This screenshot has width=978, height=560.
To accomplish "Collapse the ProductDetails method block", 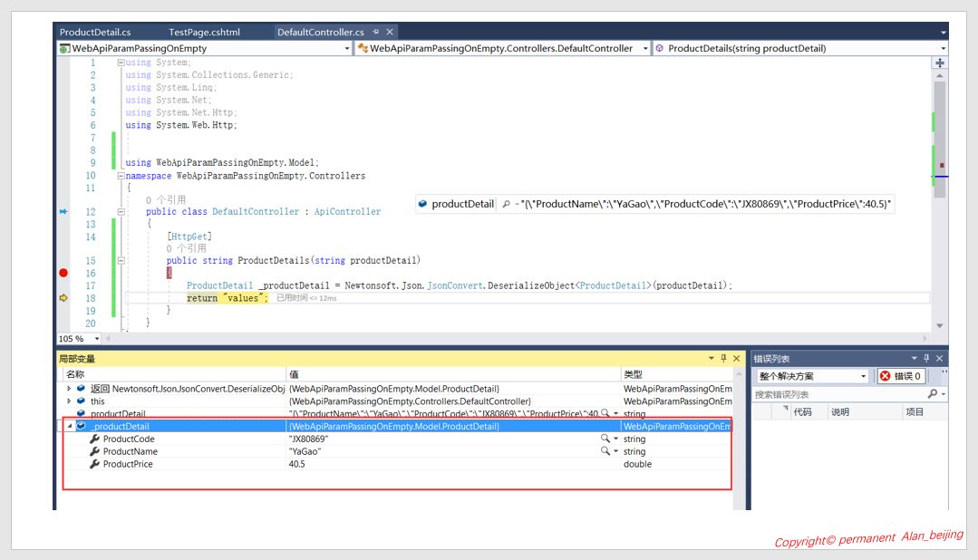I will point(121,261).
